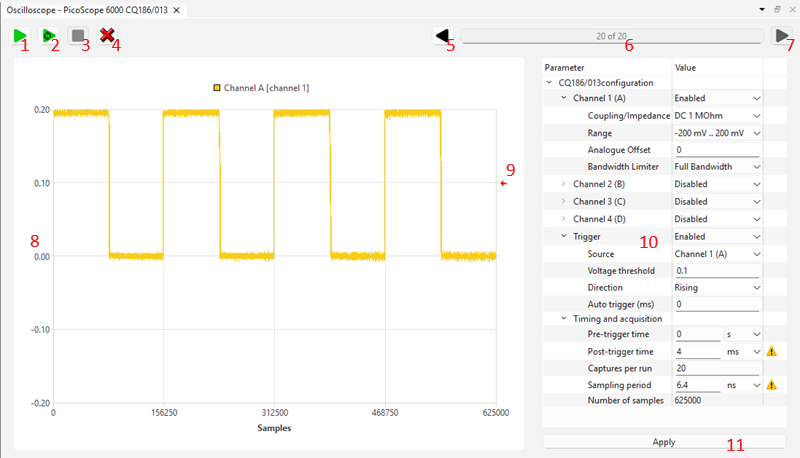This screenshot has height=458, width=800.
Task: Click the Sampling period warning icon
Action: (x=771, y=384)
